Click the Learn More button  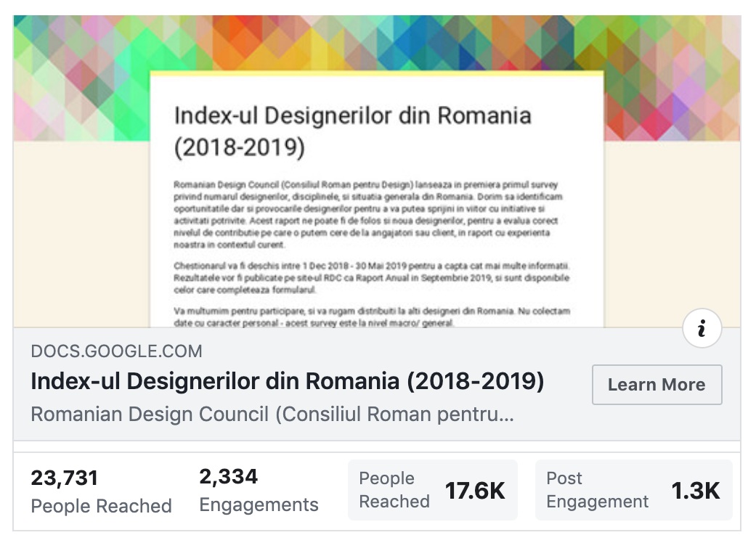(657, 385)
